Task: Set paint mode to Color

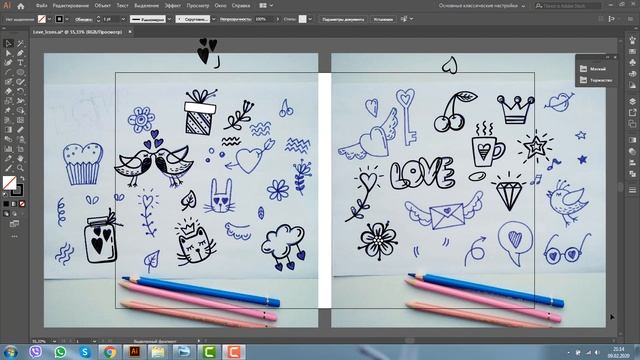Action: tap(6, 204)
